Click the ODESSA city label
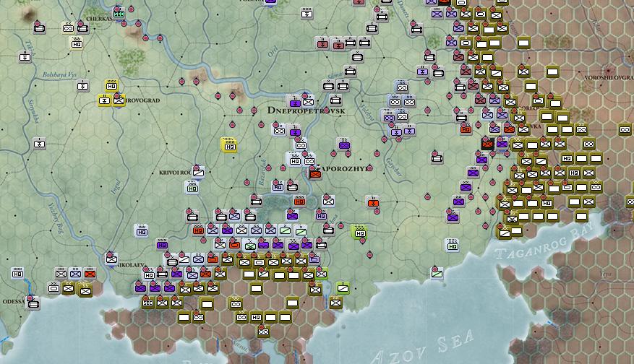This screenshot has width=634, height=364. 14,301
